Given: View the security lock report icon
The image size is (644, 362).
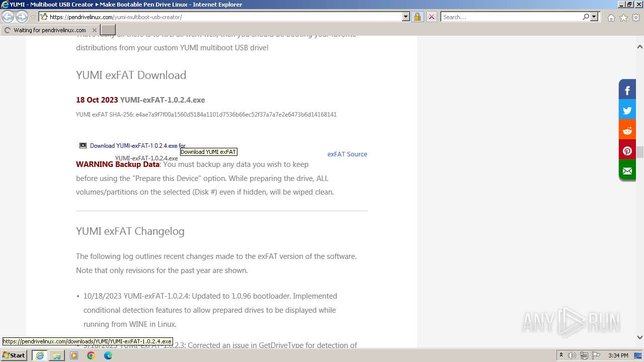Looking at the screenshot, I should click(417, 17).
